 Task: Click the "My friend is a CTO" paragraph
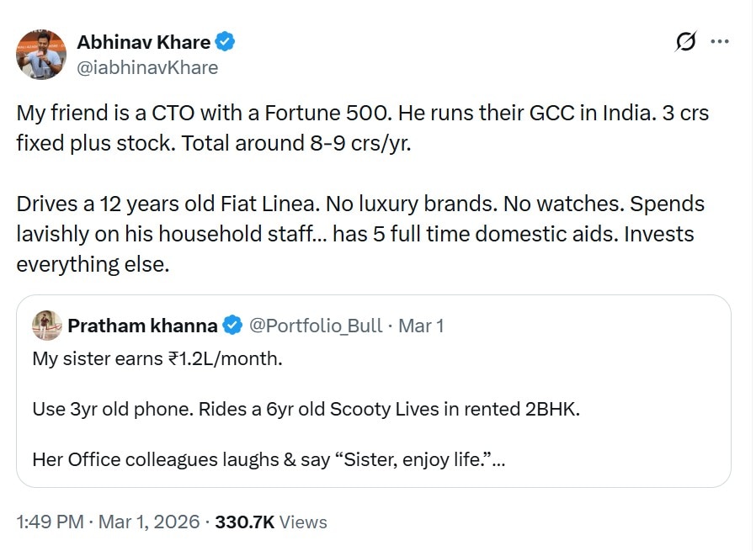pos(368,127)
